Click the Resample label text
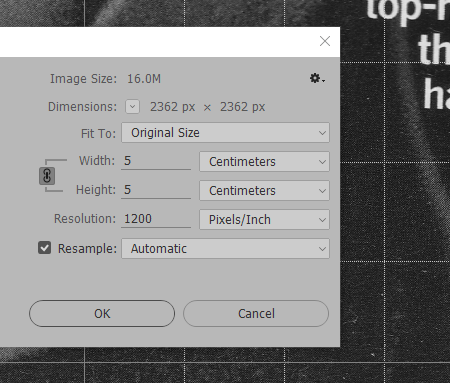 tap(87, 249)
